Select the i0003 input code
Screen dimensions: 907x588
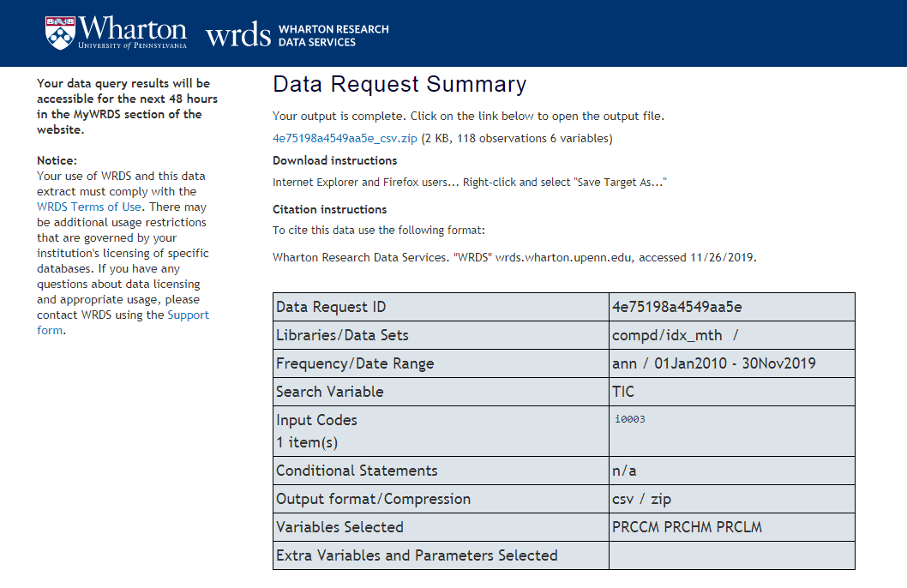point(630,419)
